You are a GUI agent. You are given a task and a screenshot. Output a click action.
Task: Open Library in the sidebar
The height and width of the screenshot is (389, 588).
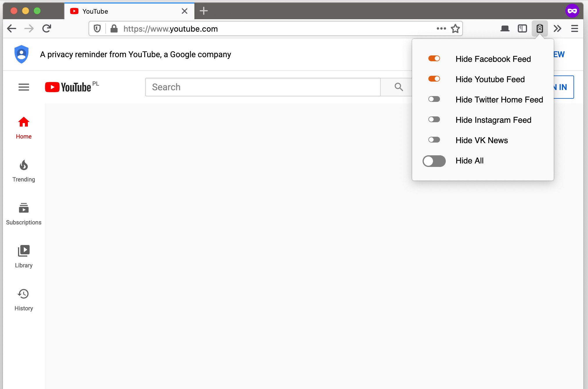[x=24, y=257]
